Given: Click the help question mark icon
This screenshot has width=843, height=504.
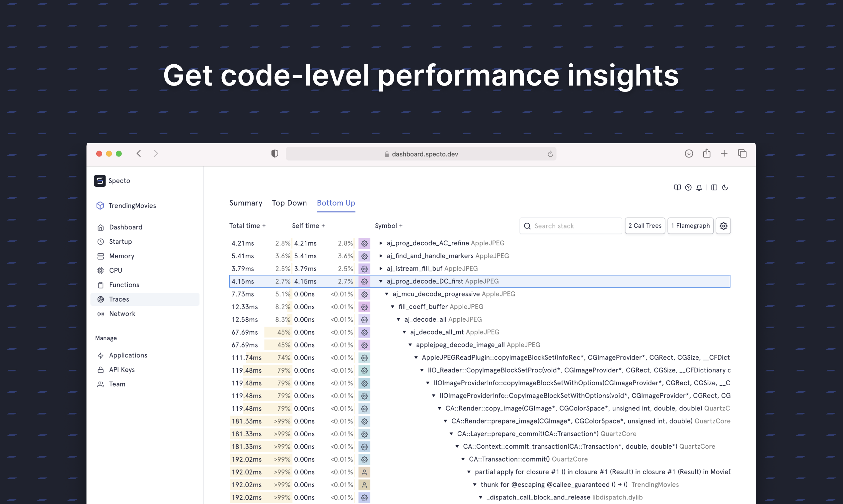Looking at the screenshot, I should click(x=688, y=187).
